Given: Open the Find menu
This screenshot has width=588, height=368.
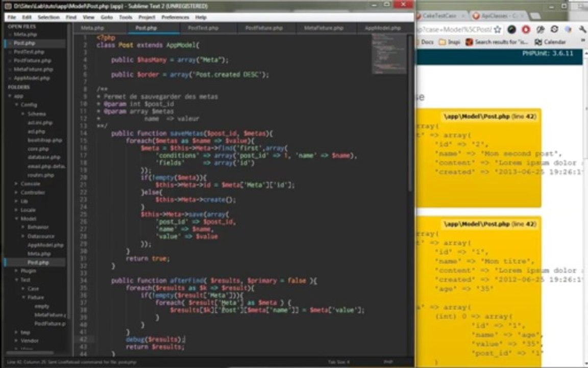Looking at the screenshot, I should [71, 17].
